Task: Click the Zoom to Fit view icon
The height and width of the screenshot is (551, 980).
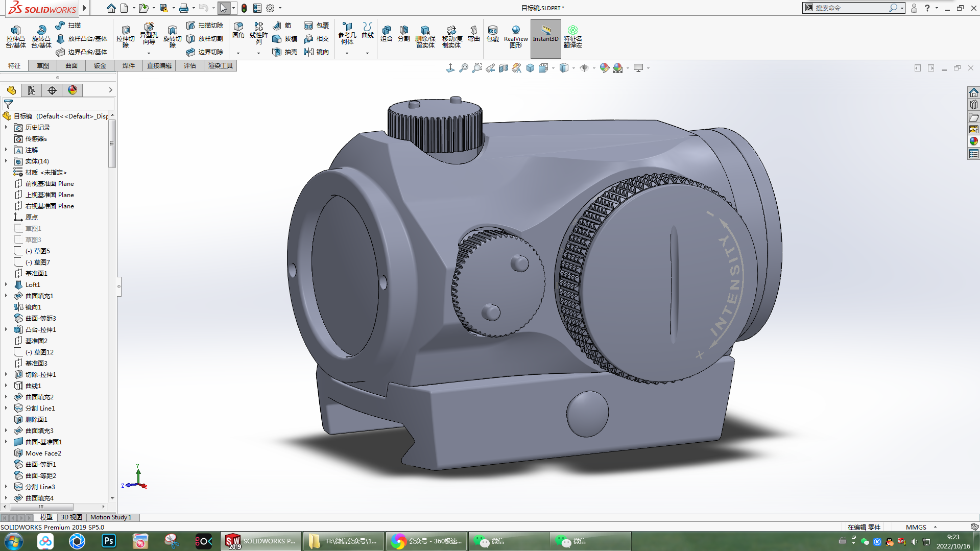Action: (464, 68)
